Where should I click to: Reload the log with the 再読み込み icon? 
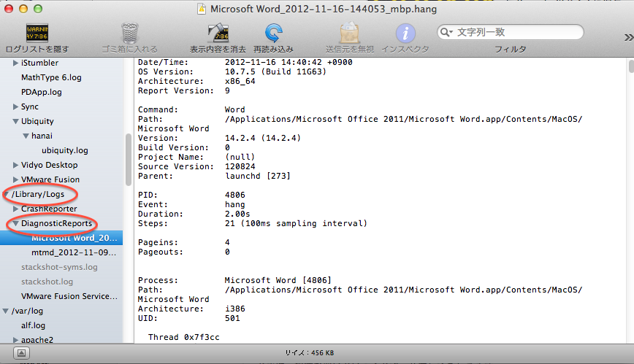[273, 33]
